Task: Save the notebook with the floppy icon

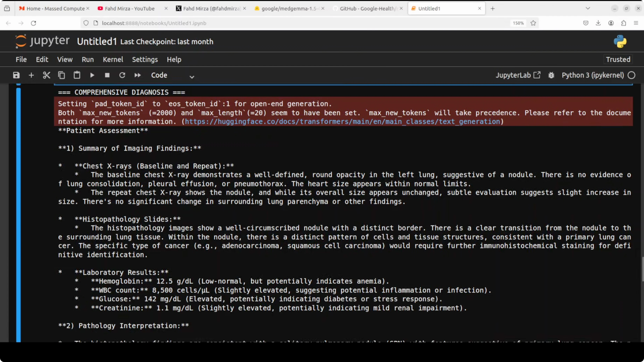Action: (x=16, y=75)
